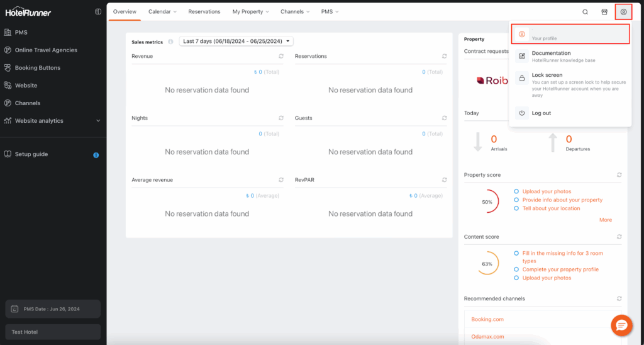Open the store icon in top bar
The height and width of the screenshot is (345, 644).
tap(604, 12)
